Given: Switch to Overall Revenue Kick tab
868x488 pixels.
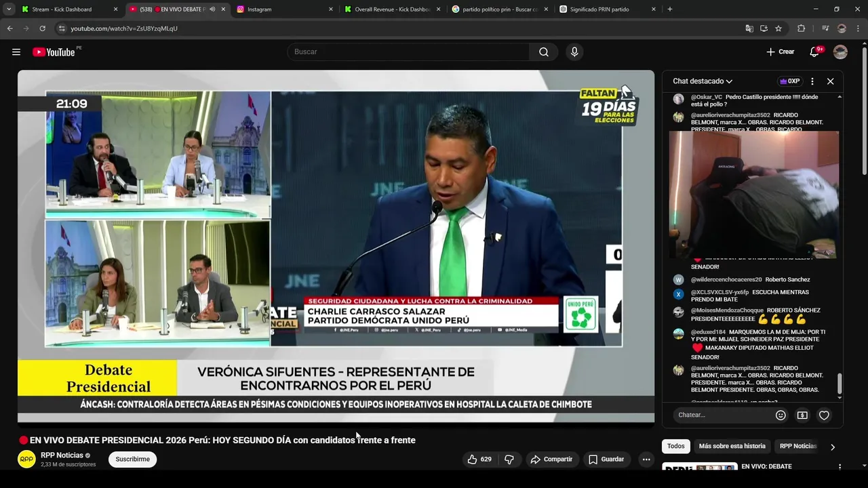Looking at the screenshot, I should pos(392,9).
